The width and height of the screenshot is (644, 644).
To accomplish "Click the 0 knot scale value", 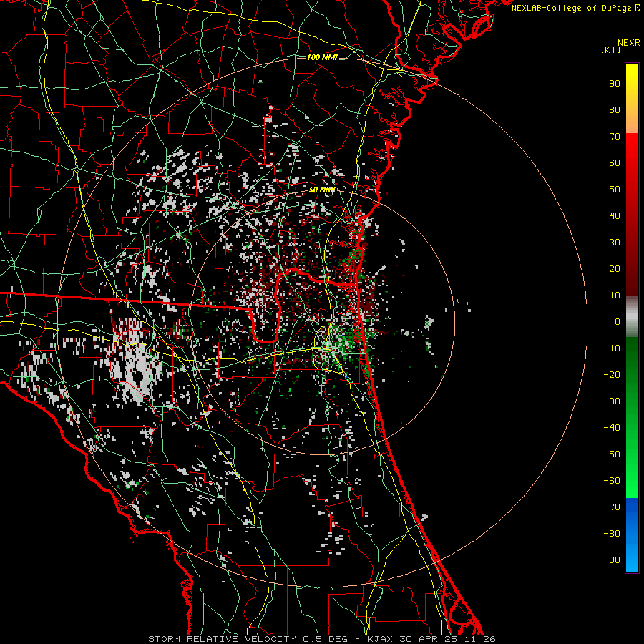I will [618, 322].
